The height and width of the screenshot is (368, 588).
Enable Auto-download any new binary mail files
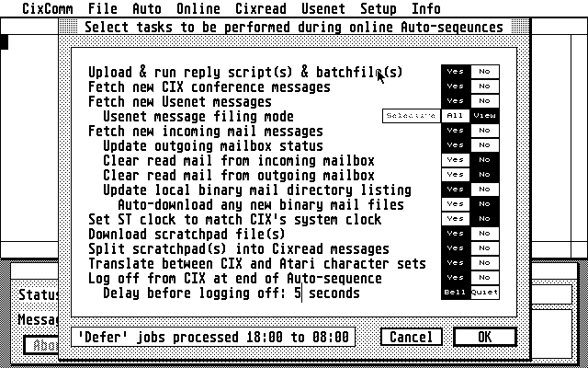pyautogui.click(x=455, y=204)
